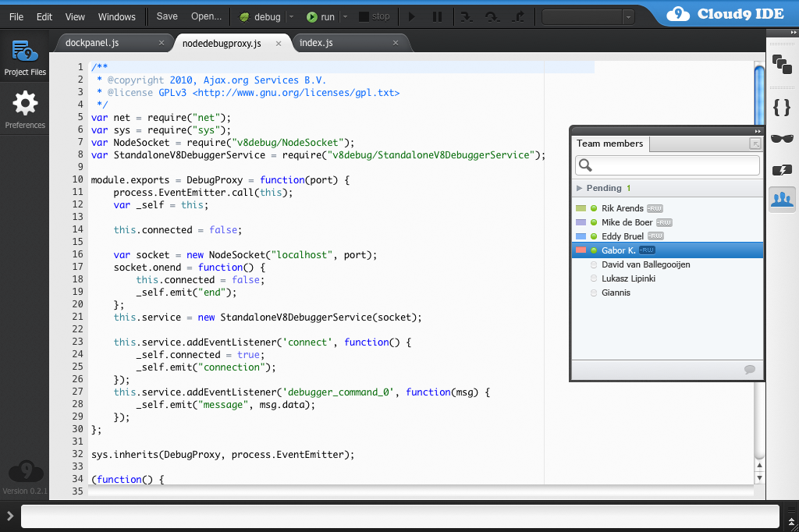This screenshot has width=799, height=532.
Task: Click the overlapping squares icon in right dock
Action: click(781, 64)
